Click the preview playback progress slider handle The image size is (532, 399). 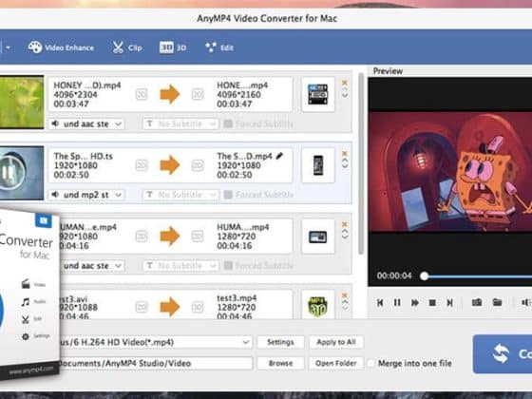click(424, 275)
